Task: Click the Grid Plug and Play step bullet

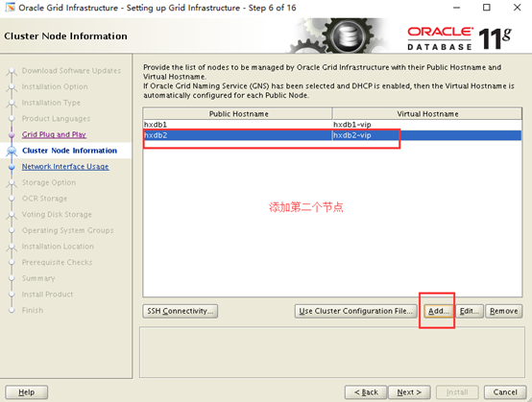Action: 12,135
